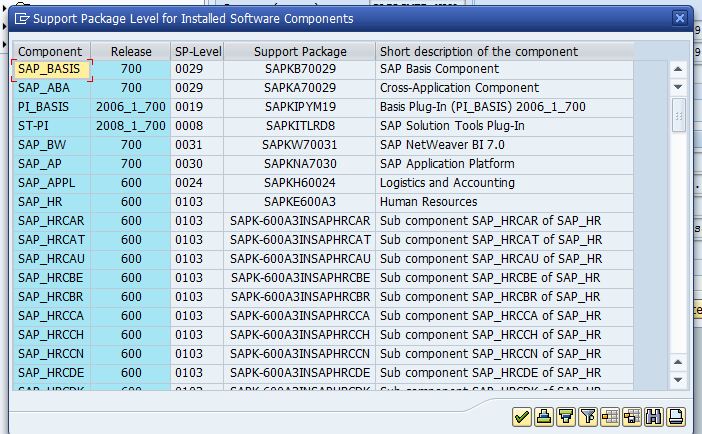Click support package SAPKITLRD8
This screenshot has height=434, width=702.
tap(300, 126)
